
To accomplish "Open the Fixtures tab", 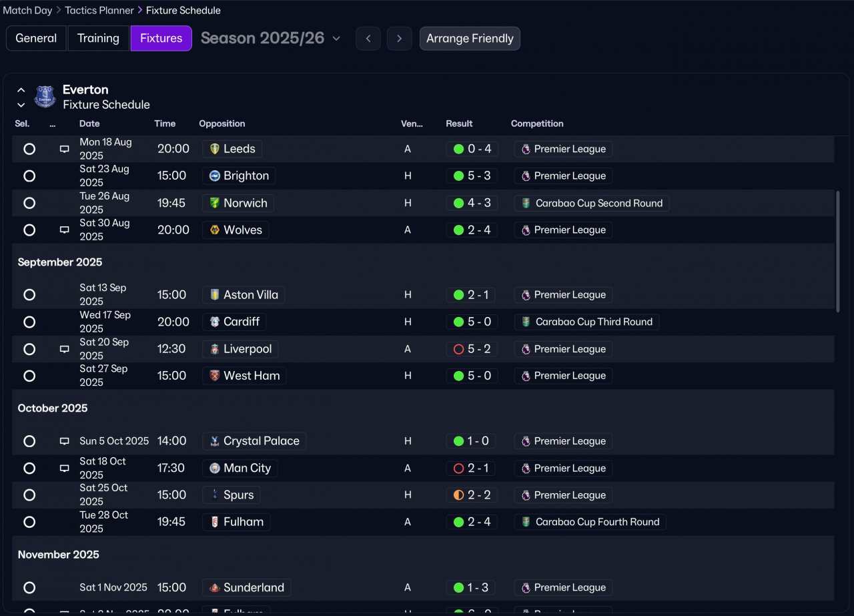I will 161,39.
